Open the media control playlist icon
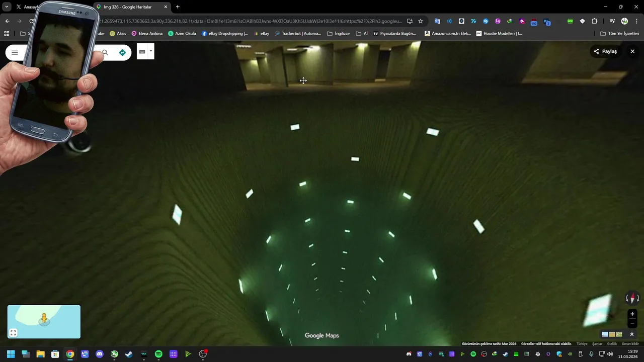 click(x=612, y=21)
